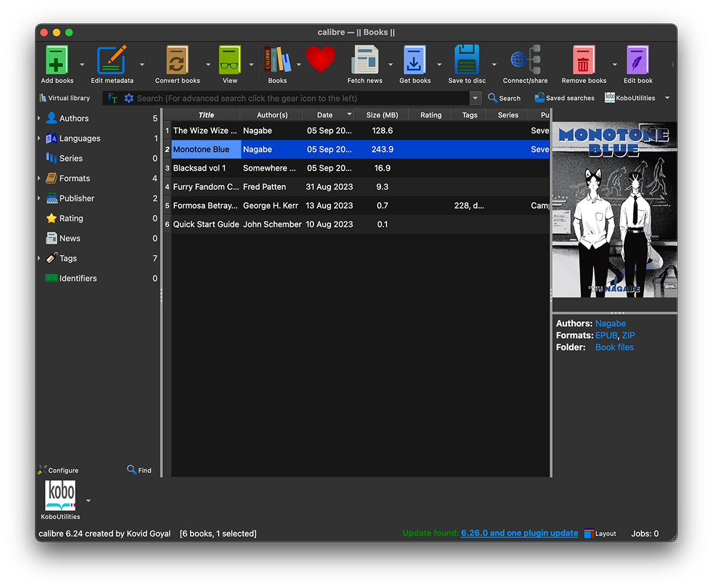Click the Find magnifier in tag browser
Viewport: 712px width, 588px height.
pyautogui.click(x=132, y=469)
